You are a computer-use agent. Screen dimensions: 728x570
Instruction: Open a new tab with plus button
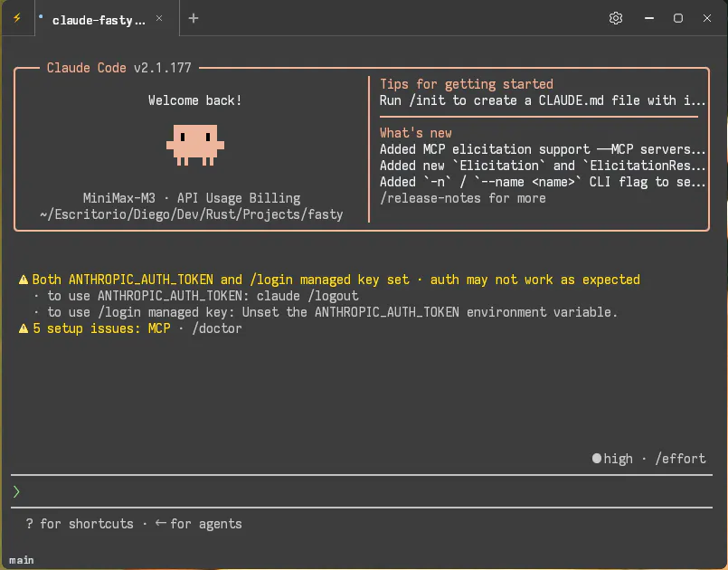(x=194, y=18)
